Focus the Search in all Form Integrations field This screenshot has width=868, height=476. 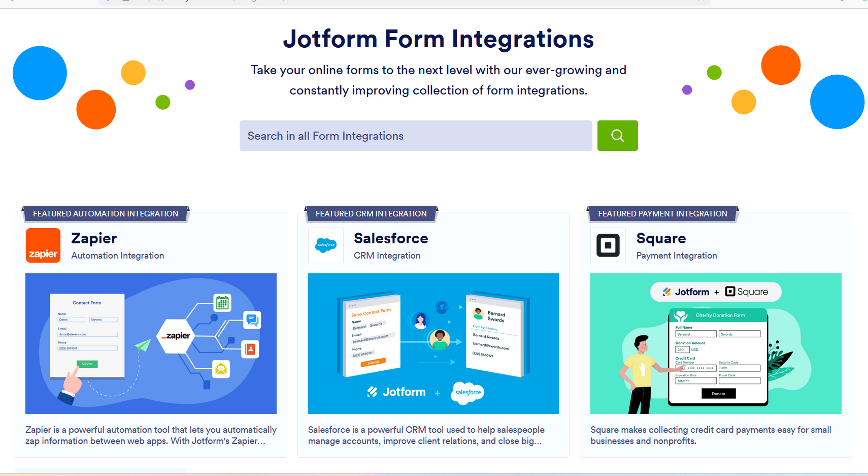click(x=416, y=136)
